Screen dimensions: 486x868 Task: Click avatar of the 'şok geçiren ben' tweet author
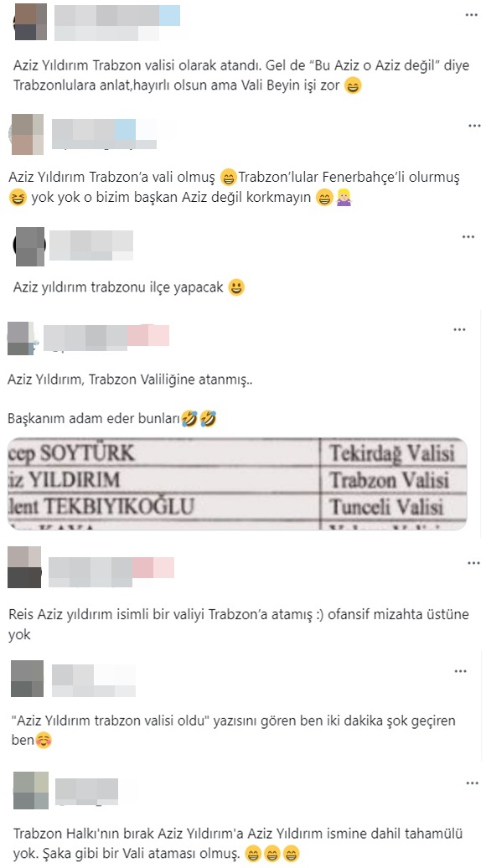coord(27,678)
